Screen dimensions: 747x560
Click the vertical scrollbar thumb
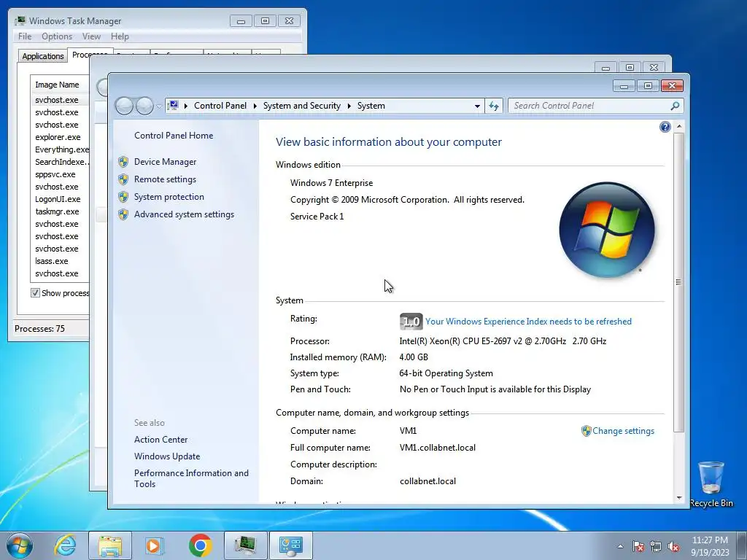(x=679, y=282)
